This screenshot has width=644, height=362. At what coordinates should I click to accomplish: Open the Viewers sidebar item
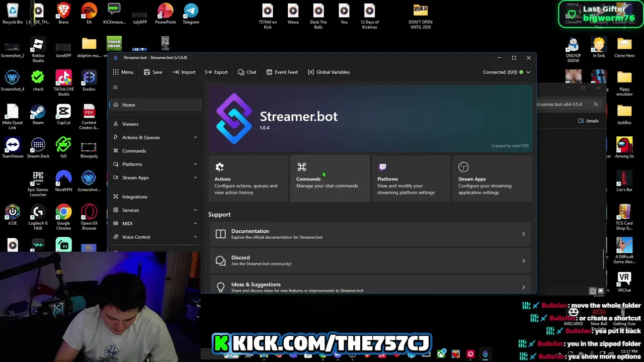(155, 124)
